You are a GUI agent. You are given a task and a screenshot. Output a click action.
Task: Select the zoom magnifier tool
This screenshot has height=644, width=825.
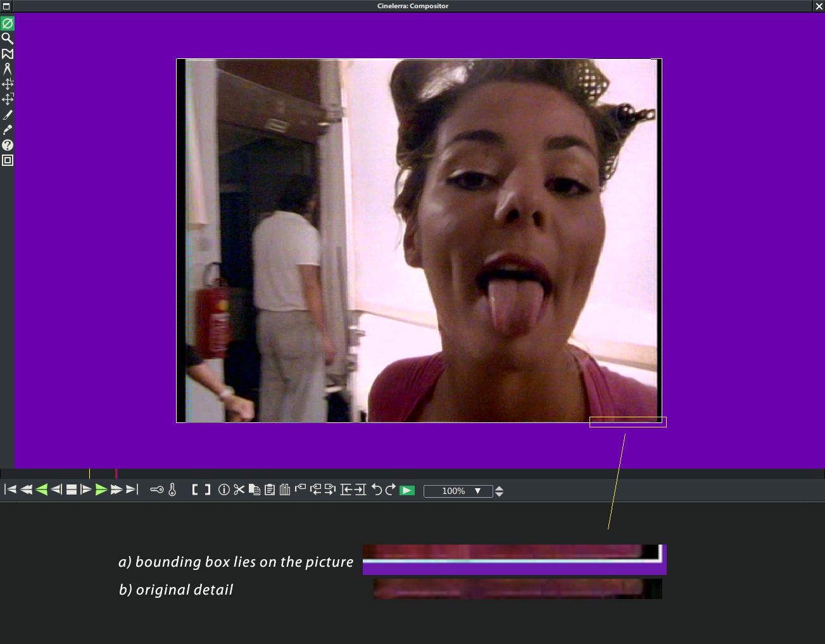(8, 39)
